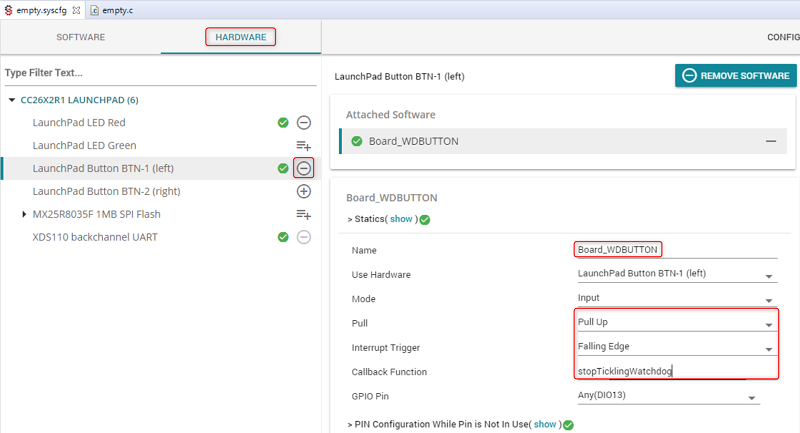Add software to LaunchPad Button BTN-2
Image resolution: width=800 pixels, height=433 pixels.
304,191
